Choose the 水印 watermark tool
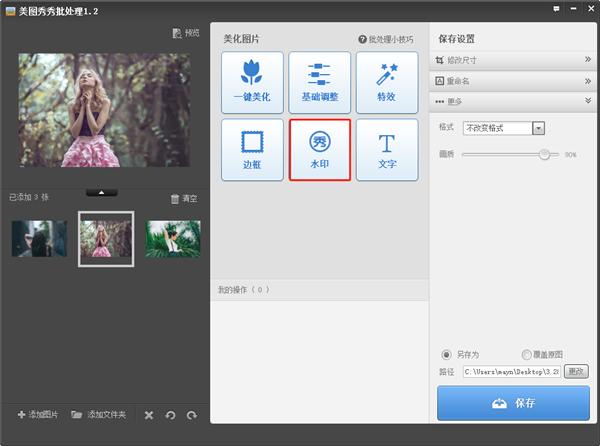600x446 pixels. (x=319, y=150)
